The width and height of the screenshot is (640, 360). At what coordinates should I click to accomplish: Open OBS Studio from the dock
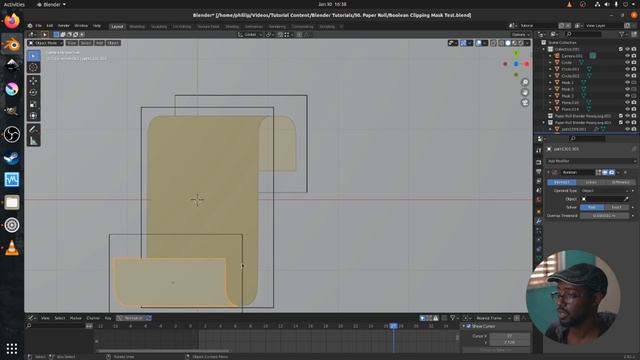pos(12,134)
